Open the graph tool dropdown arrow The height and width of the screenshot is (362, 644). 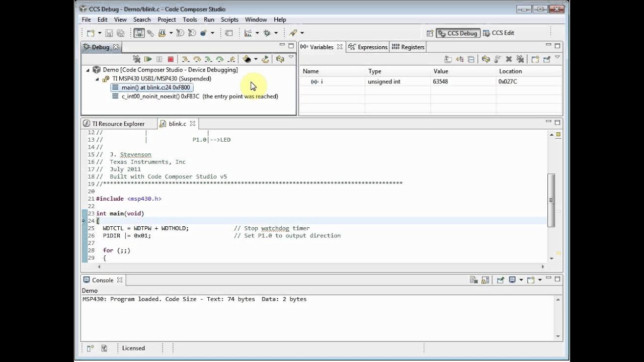pos(257,33)
